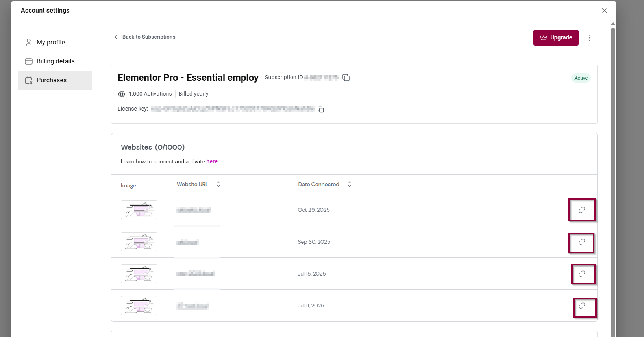
Task: Disconnect the website connected Oct 29, 2025
Action: pyautogui.click(x=582, y=210)
